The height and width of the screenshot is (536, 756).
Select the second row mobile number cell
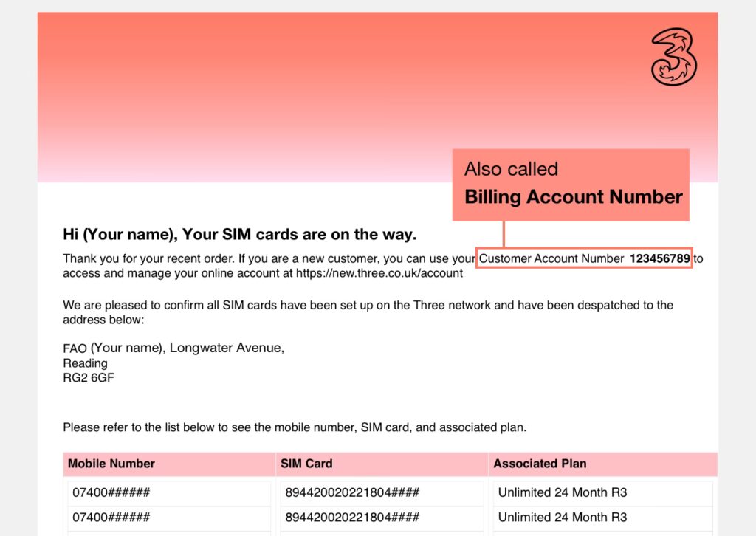tap(111, 518)
